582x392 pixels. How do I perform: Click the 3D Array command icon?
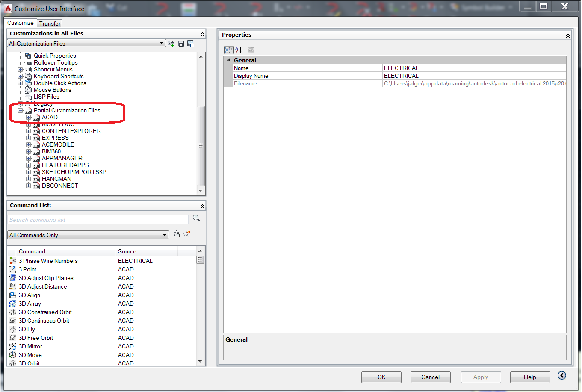tap(13, 304)
